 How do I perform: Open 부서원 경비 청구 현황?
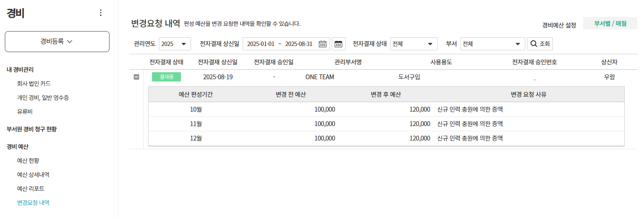(x=32, y=129)
